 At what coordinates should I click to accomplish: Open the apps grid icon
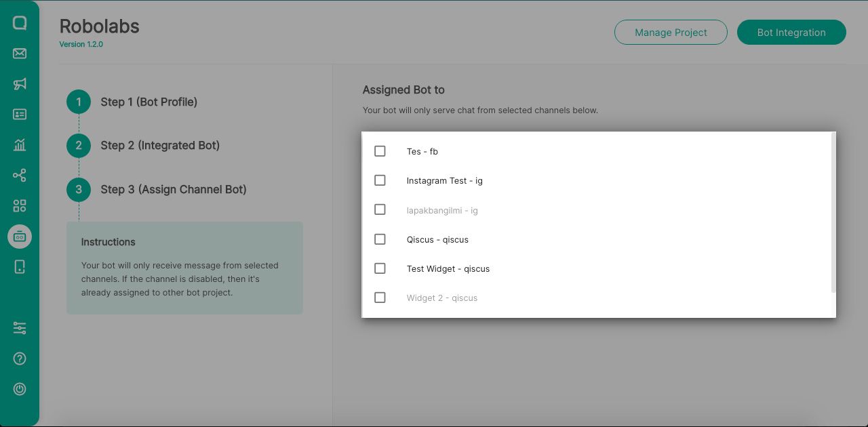point(20,206)
